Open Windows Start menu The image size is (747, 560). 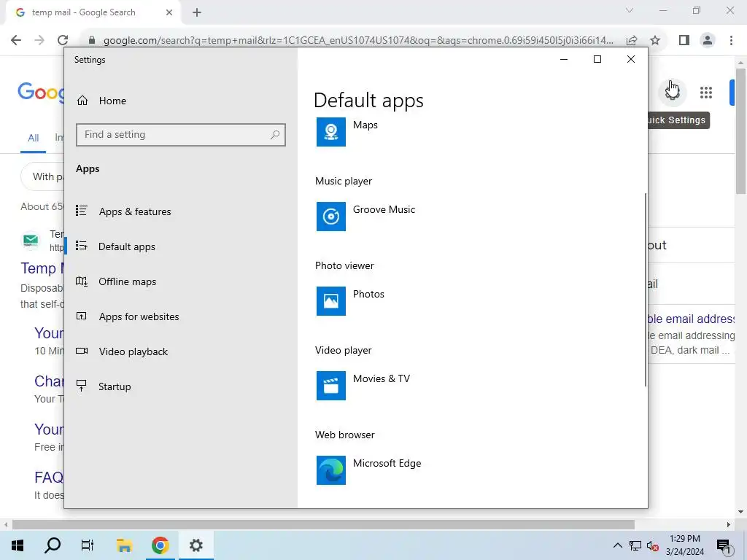18,545
